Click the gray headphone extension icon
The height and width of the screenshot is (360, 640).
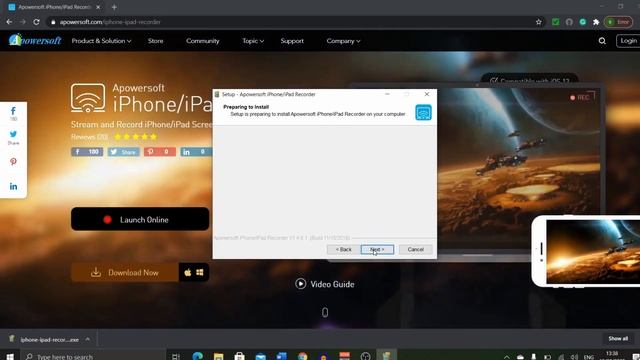[569, 22]
